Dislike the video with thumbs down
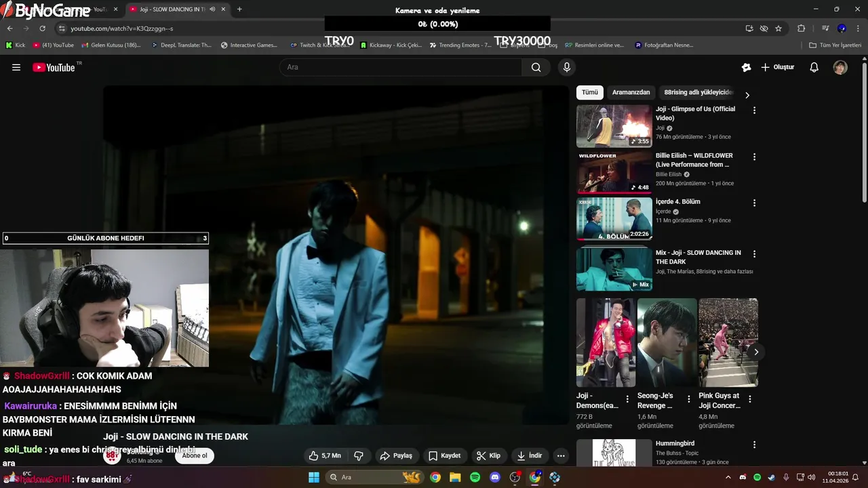 tap(359, 455)
